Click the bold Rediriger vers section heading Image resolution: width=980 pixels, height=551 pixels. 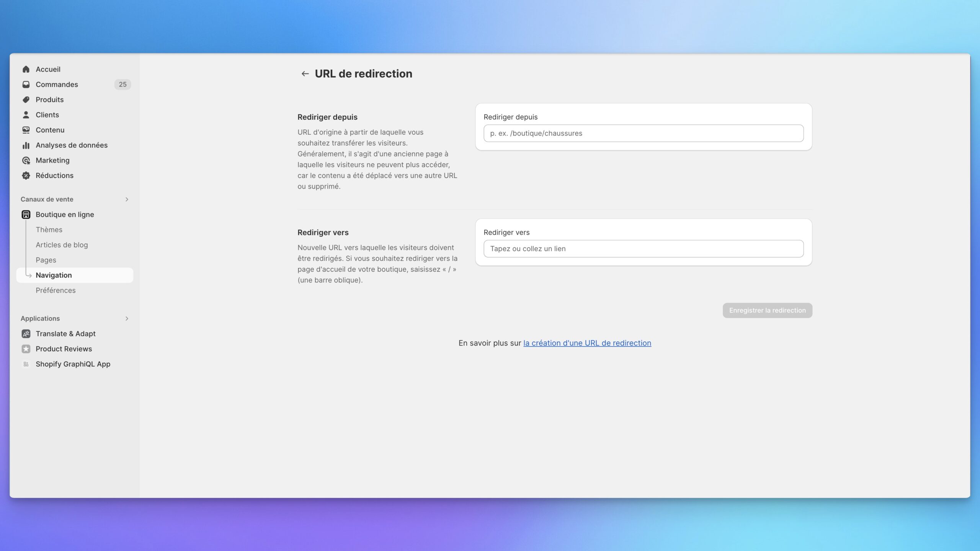(323, 233)
